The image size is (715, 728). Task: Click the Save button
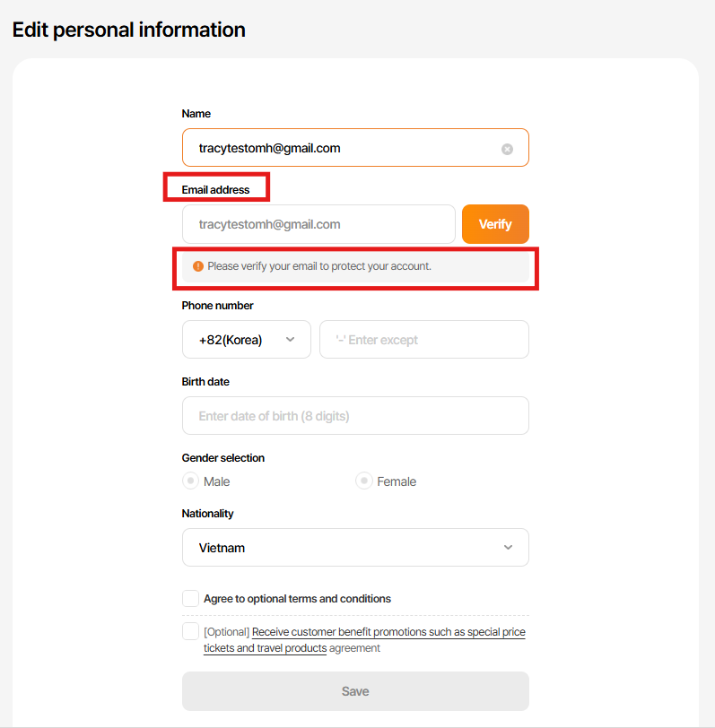[x=355, y=691]
